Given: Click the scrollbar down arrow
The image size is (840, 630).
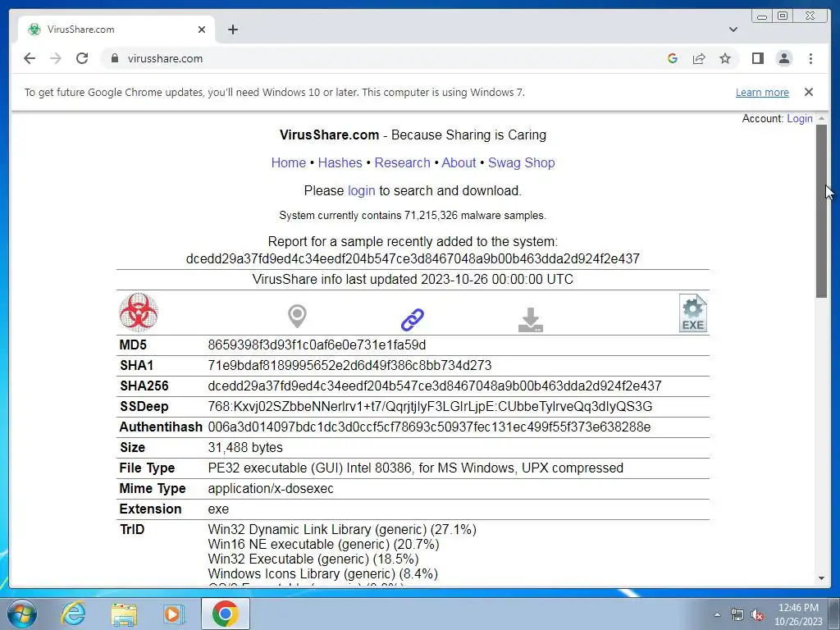Looking at the screenshot, I should click(821, 578).
